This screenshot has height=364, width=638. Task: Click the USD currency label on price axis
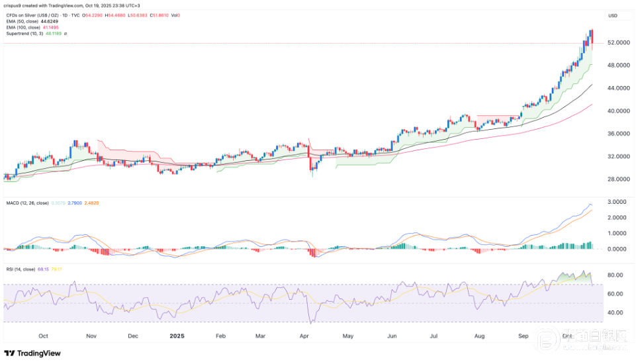click(614, 15)
